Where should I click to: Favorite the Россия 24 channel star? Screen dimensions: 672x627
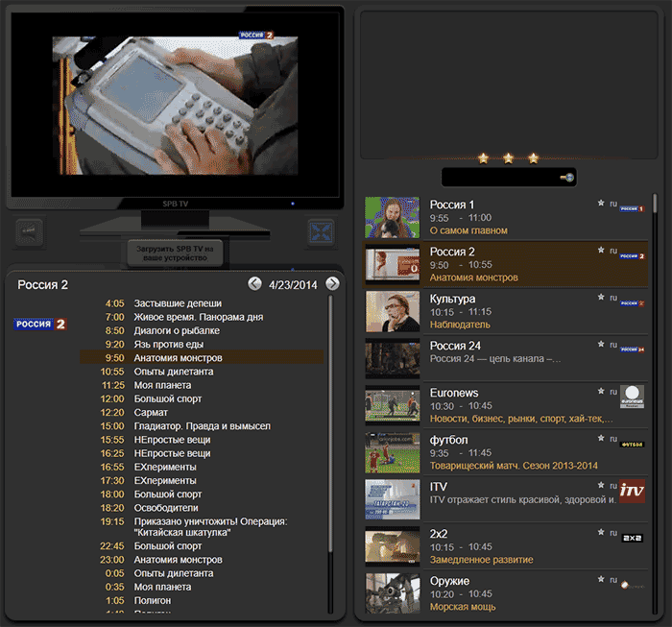point(601,344)
